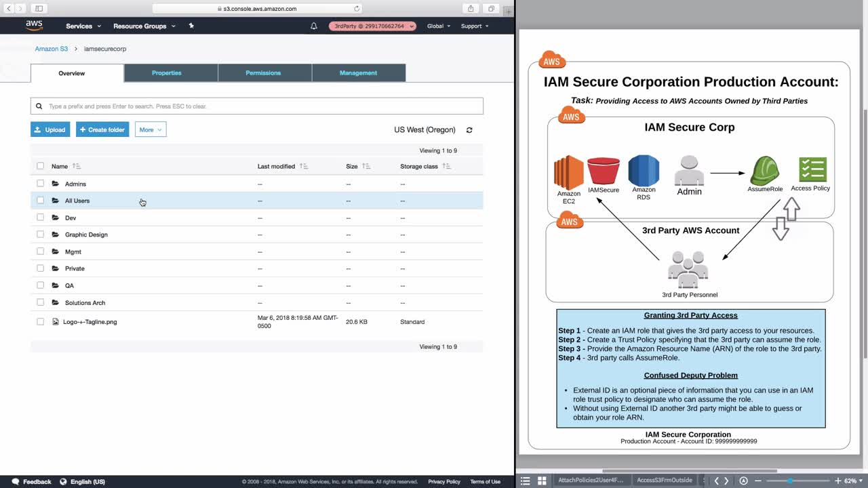Open the AccessS3FrmOutside document tab
Image resolution: width=868 pixels, height=488 pixels.
(665, 481)
